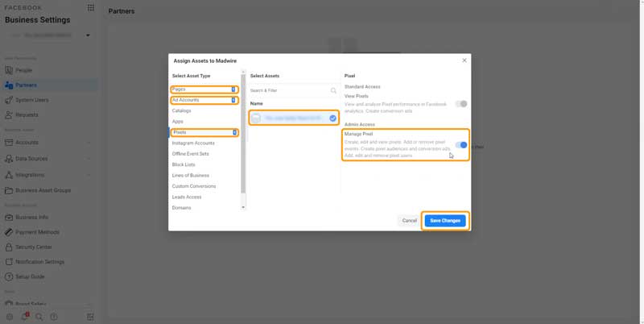Select Apps asset type

(x=177, y=121)
